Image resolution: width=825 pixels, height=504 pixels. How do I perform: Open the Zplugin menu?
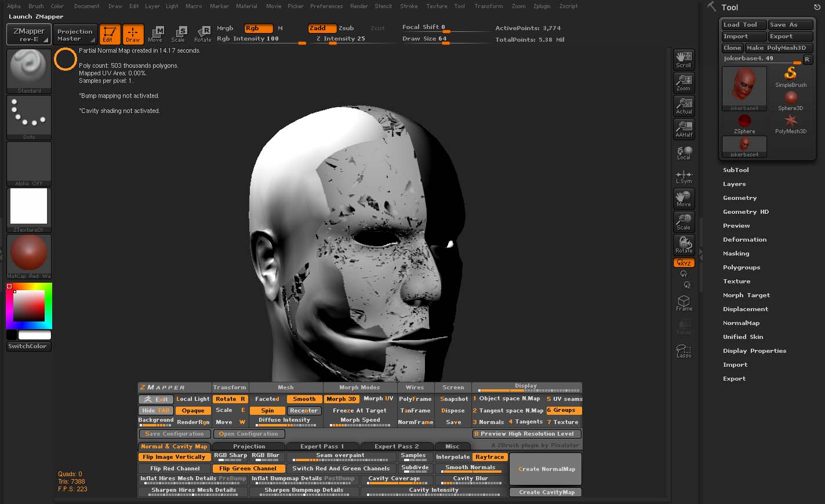pyautogui.click(x=541, y=6)
